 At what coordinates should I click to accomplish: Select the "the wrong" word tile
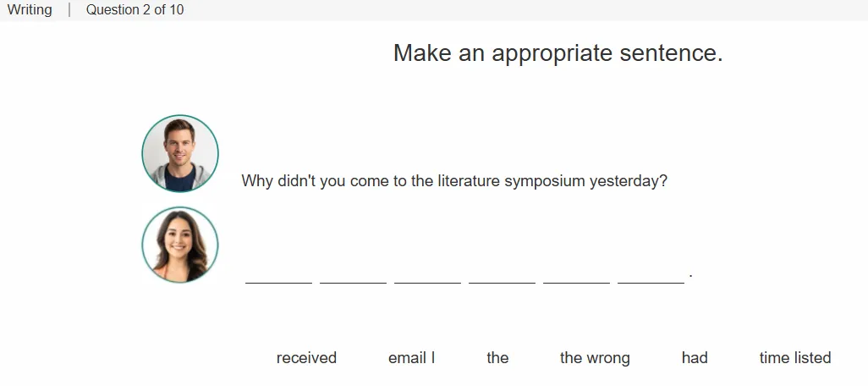(595, 358)
